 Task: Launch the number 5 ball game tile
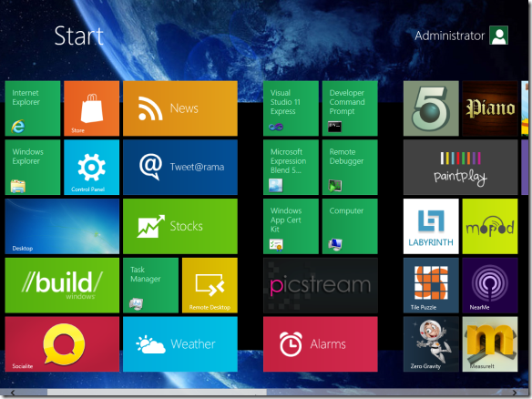(431, 108)
